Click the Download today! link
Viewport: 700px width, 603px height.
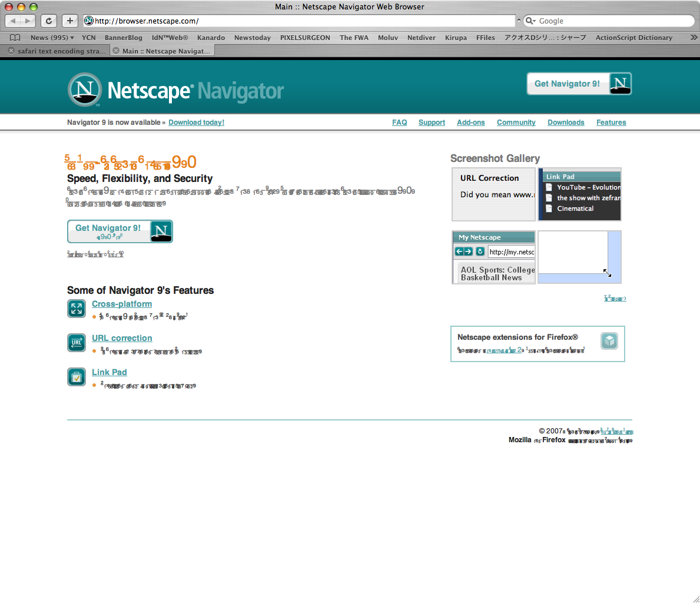coord(197,122)
